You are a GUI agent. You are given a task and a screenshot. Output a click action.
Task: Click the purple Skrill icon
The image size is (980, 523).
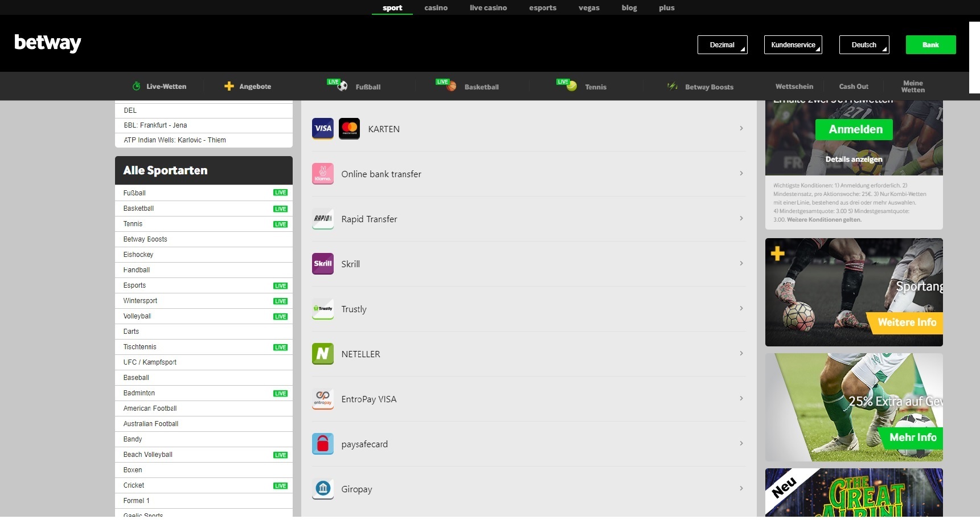[x=323, y=264]
